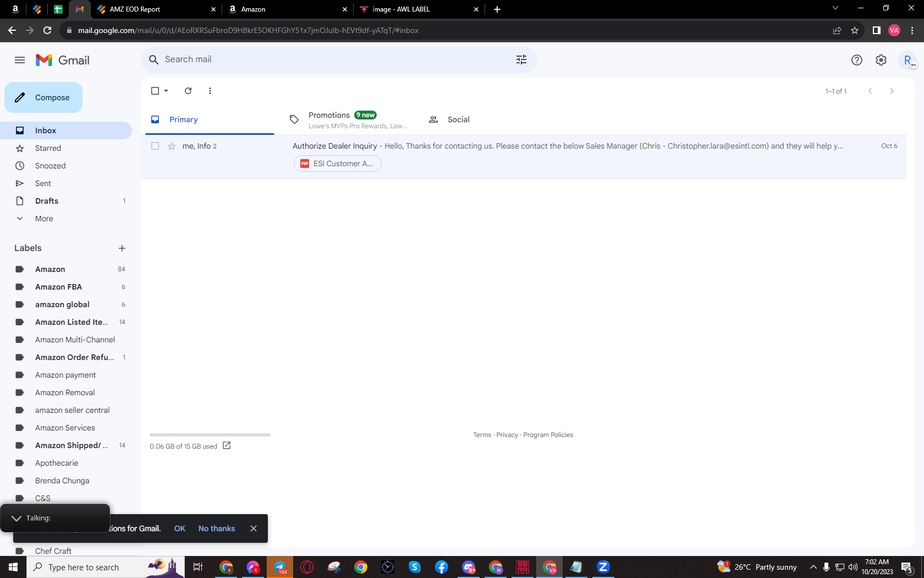The image size is (924, 578).
Task: Open the Starred folder
Action: click(66, 148)
